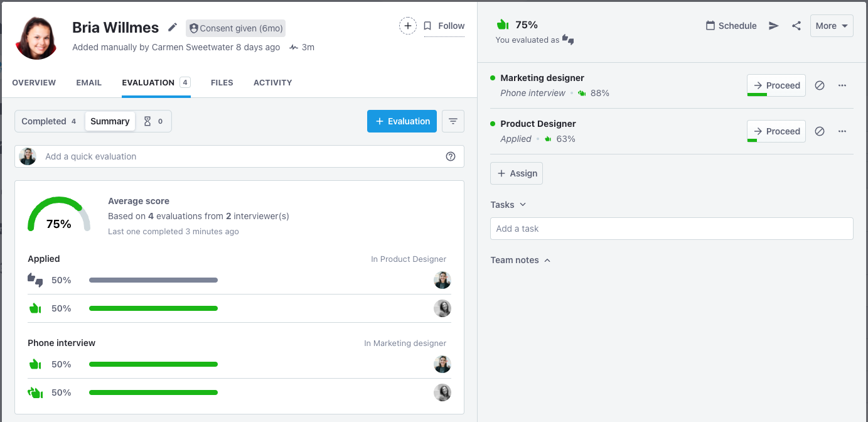Switch to the Overview tab
The height and width of the screenshot is (422, 868).
[34, 82]
